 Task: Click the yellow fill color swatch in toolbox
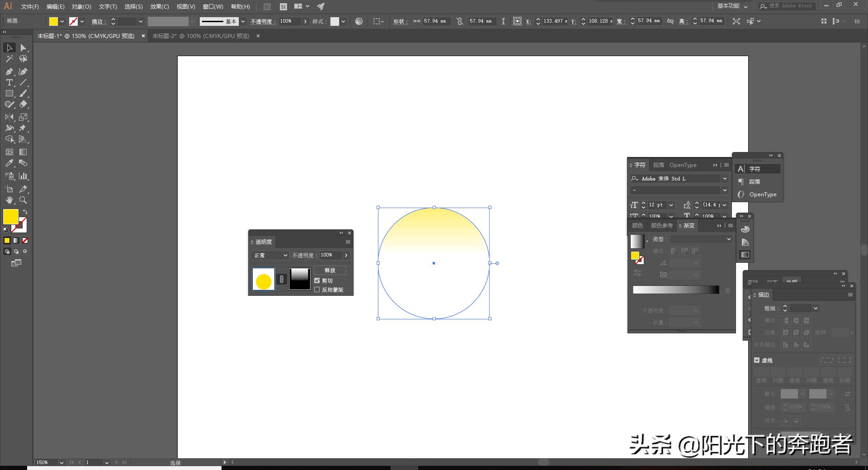tap(10, 216)
